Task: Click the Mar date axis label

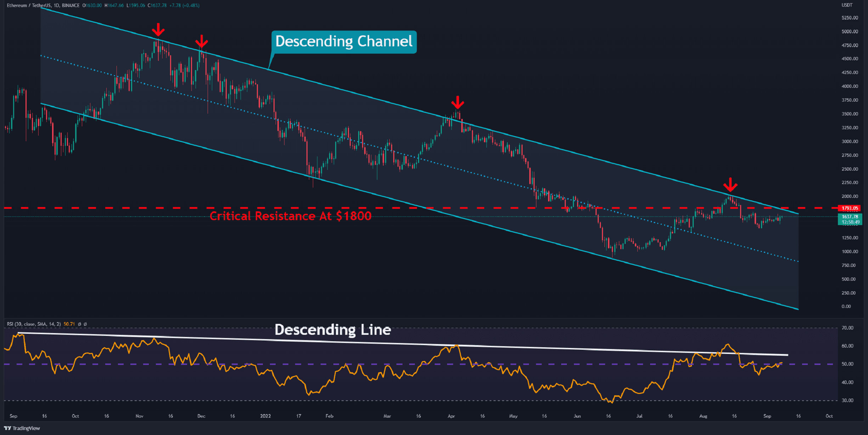Action: (x=387, y=416)
